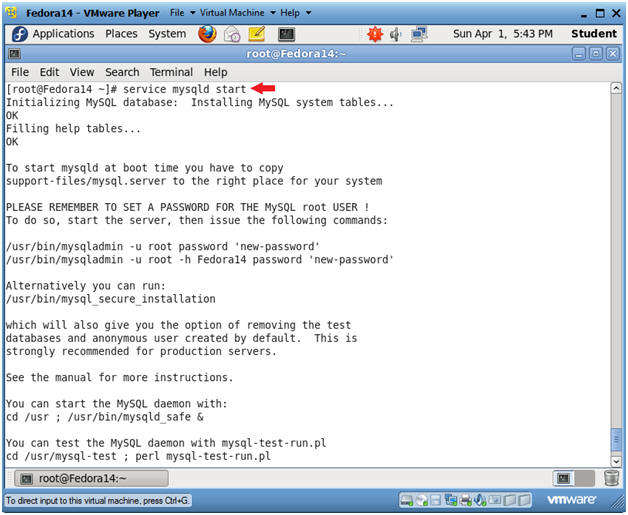Click the vmware logo in status bar
Image resolution: width=628 pixels, height=515 pixels.
[x=572, y=500]
